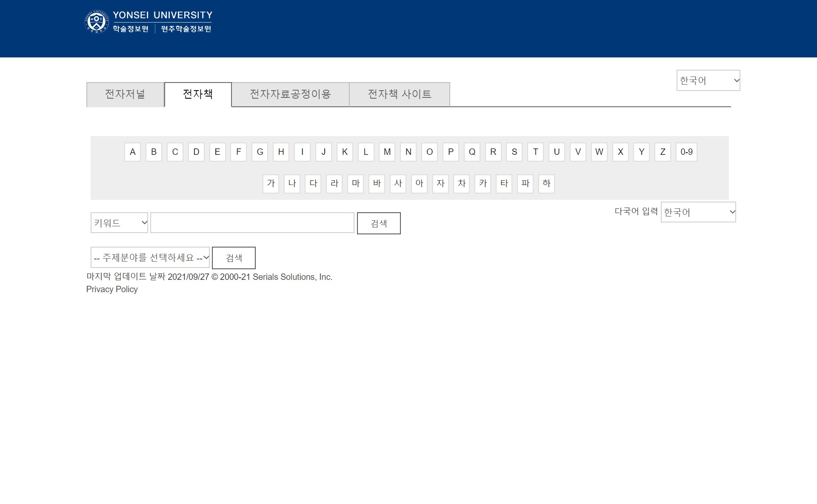Open the 다국어 입력 language dropdown

pos(698,212)
